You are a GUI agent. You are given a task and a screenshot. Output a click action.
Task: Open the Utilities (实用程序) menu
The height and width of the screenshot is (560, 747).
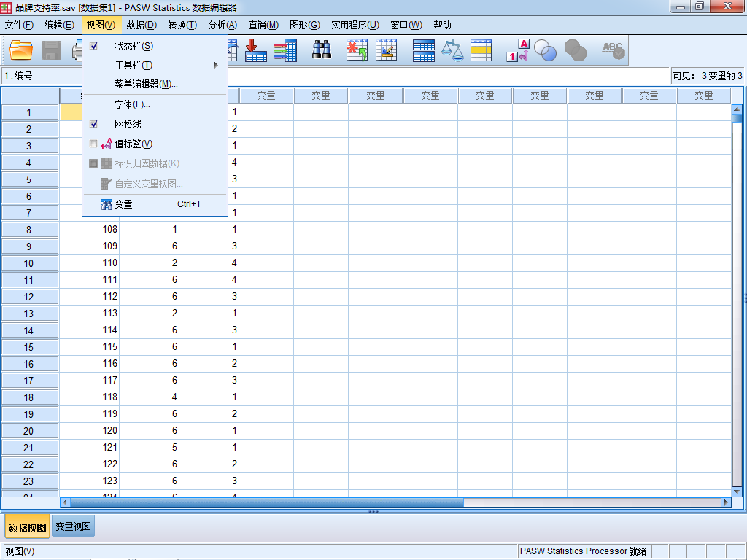355,26
